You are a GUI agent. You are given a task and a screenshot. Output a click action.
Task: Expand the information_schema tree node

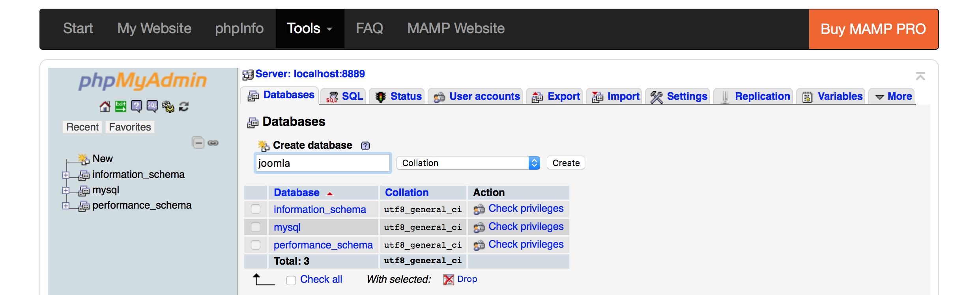pos(66,175)
